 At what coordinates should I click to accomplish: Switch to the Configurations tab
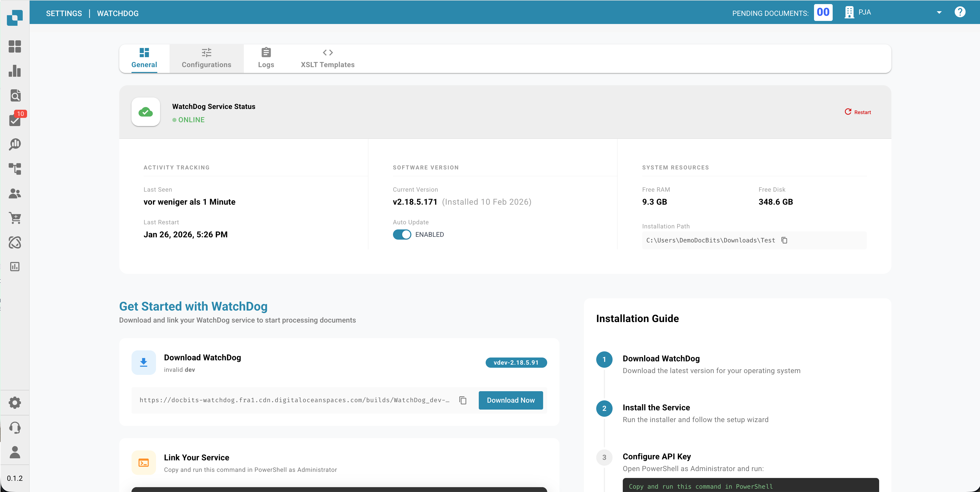click(x=206, y=58)
